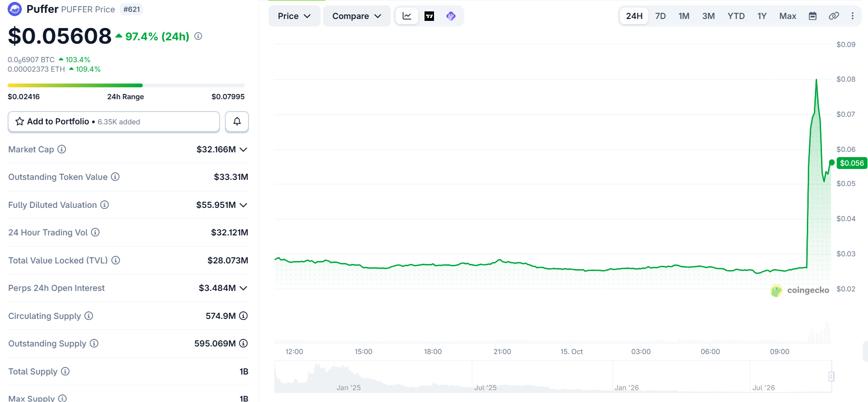
Task: Click Add to Portfolio button
Action: [x=114, y=122]
